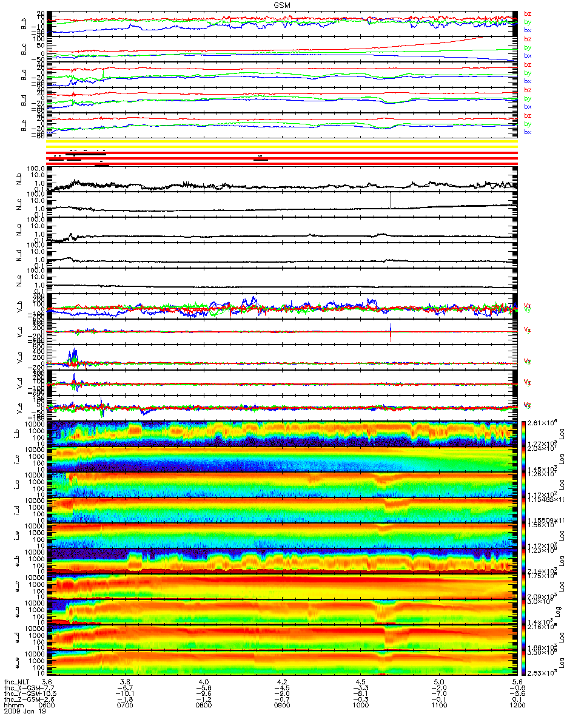Click inside the e_c electron spectrogram panel
Screen dimensions: 564x728
pos(281,585)
